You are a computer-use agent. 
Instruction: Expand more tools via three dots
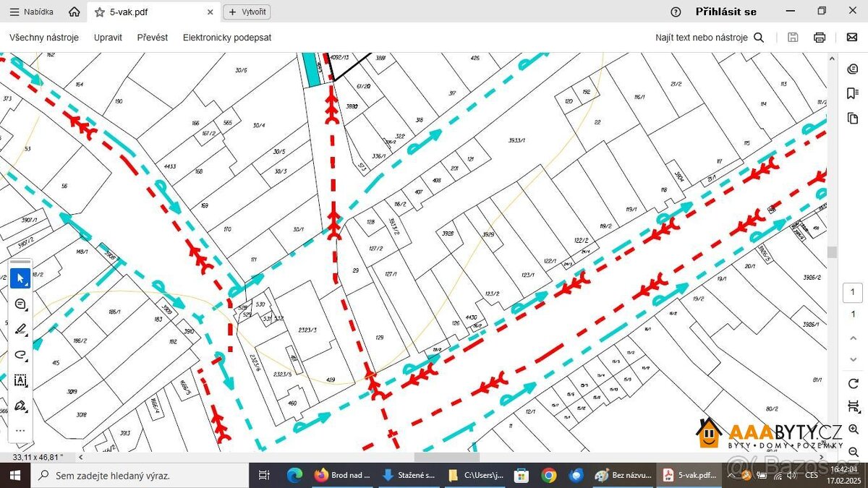click(x=20, y=430)
